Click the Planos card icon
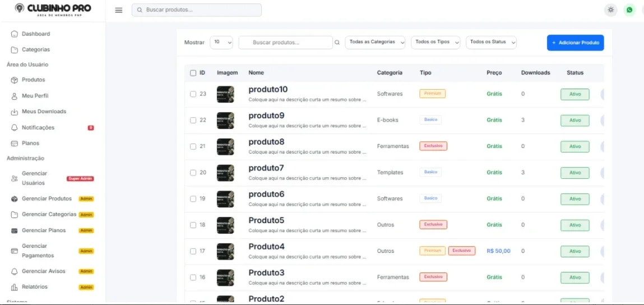Viewport: 644px width, 305px height. [15, 144]
